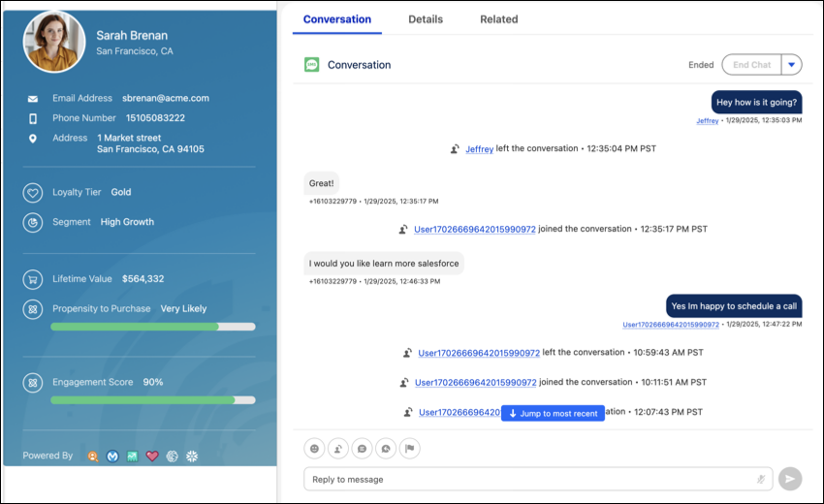Open the quick text message icon
This screenshot has width=824, height=504.
pos(363,449)
